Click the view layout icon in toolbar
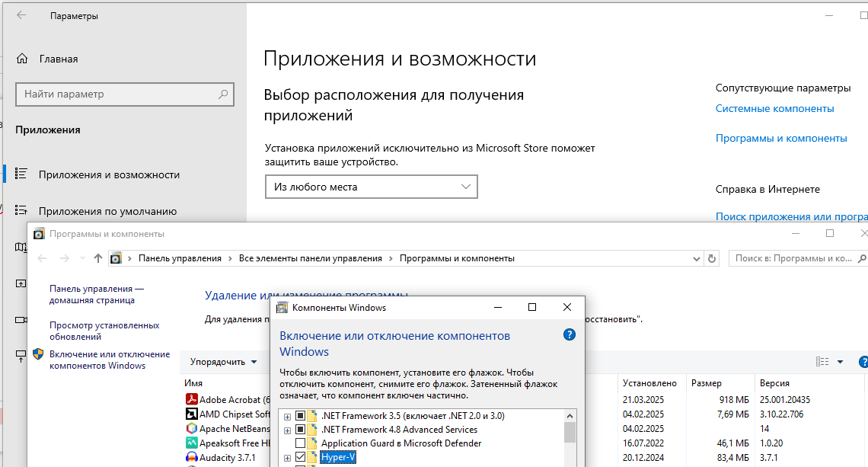Screen dimensions: 868x467 pos(822,362)
